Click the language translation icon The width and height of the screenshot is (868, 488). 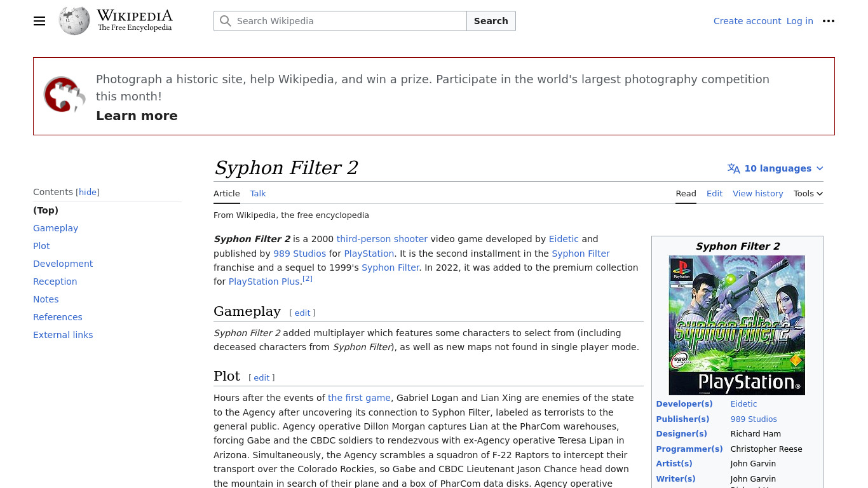pyautogui.click(x=734, y=168)
